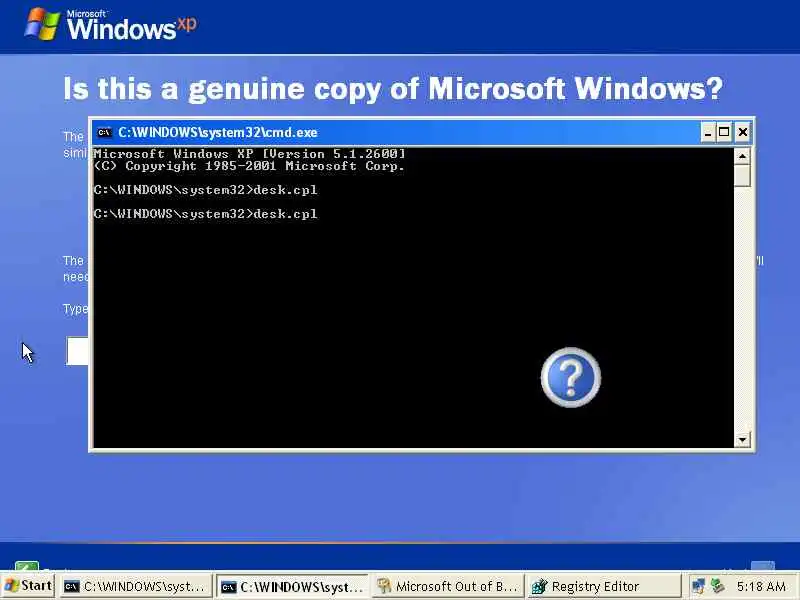Open Microsoft Out of Box taskbar window
The width and height of the screenshot is (800, 600).
point(448,587)
